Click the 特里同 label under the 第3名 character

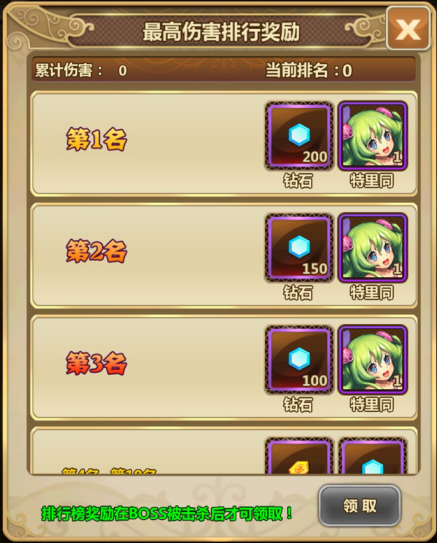(372, 404)
